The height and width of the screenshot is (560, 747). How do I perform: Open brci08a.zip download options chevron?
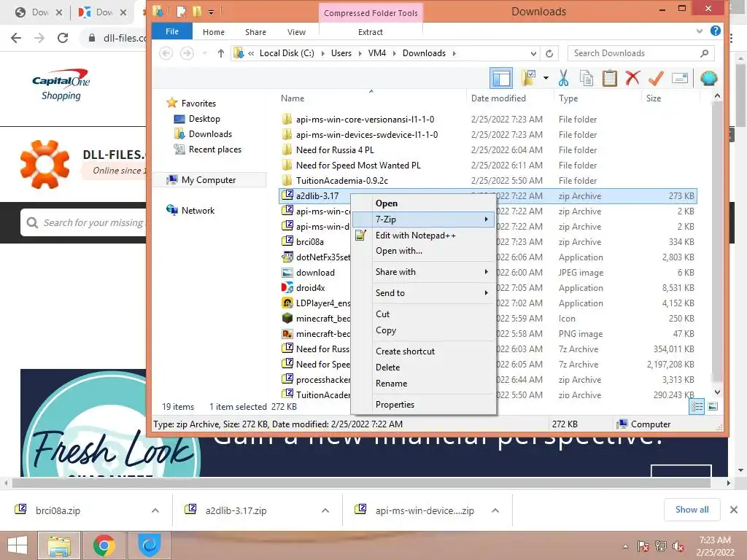coord(155,510)
